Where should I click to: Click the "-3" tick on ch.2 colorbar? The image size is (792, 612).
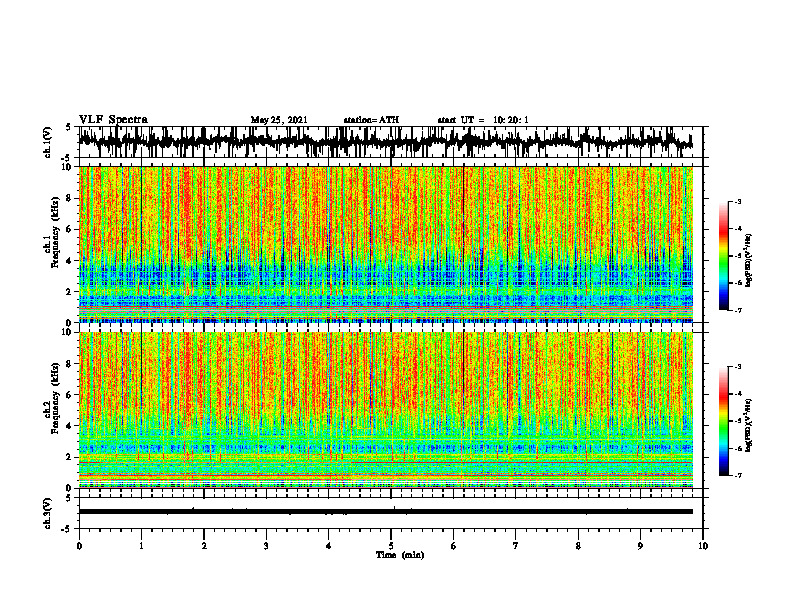pos(738,367)
